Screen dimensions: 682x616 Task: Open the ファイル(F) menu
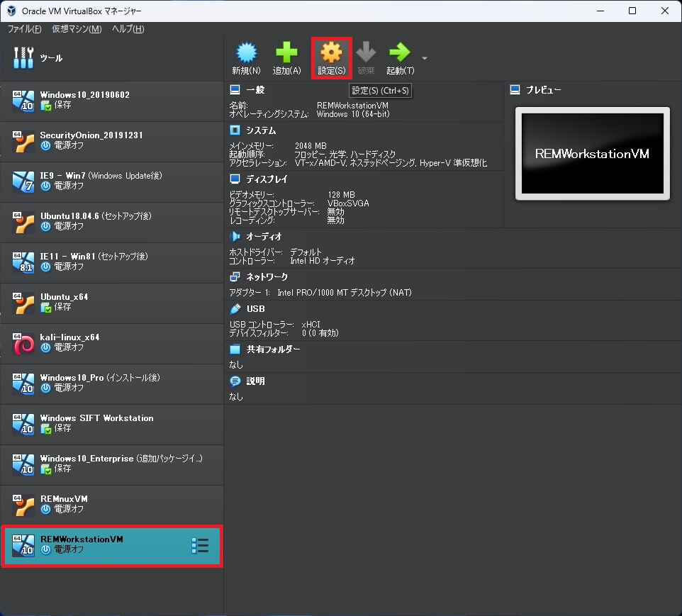click(x=24, y=29)
